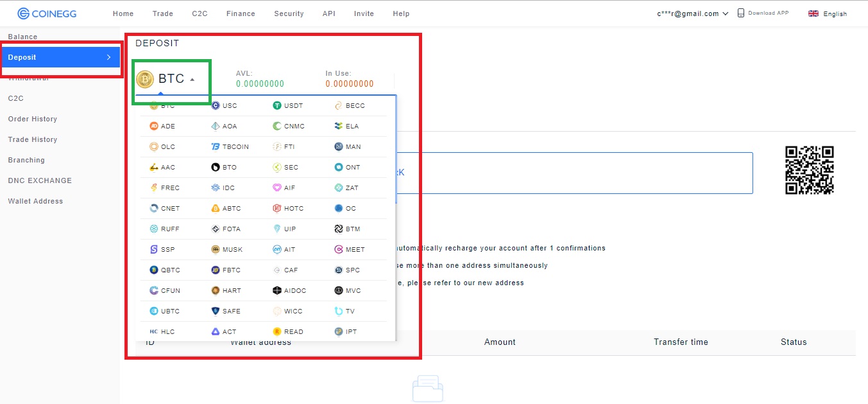Viewport: 868px width, 404px height.
Task: Click the IDC coin icon
Action: (216, 188)
